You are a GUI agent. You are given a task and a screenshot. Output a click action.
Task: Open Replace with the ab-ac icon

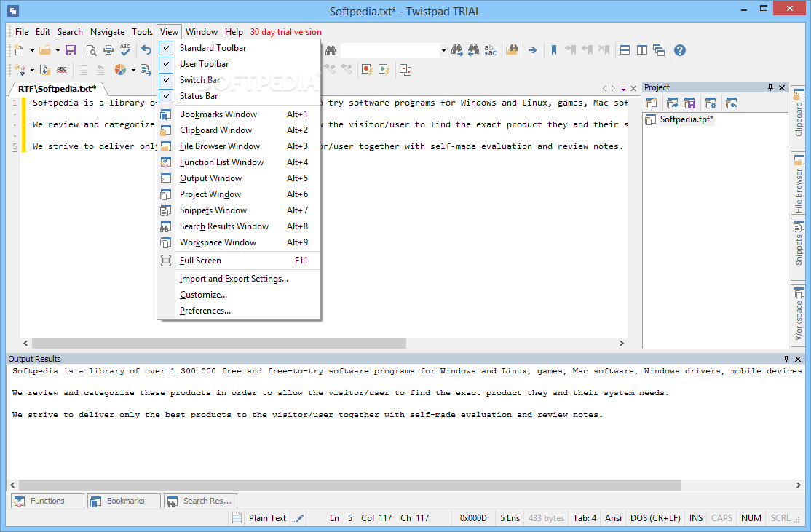[x=490, y=50]
